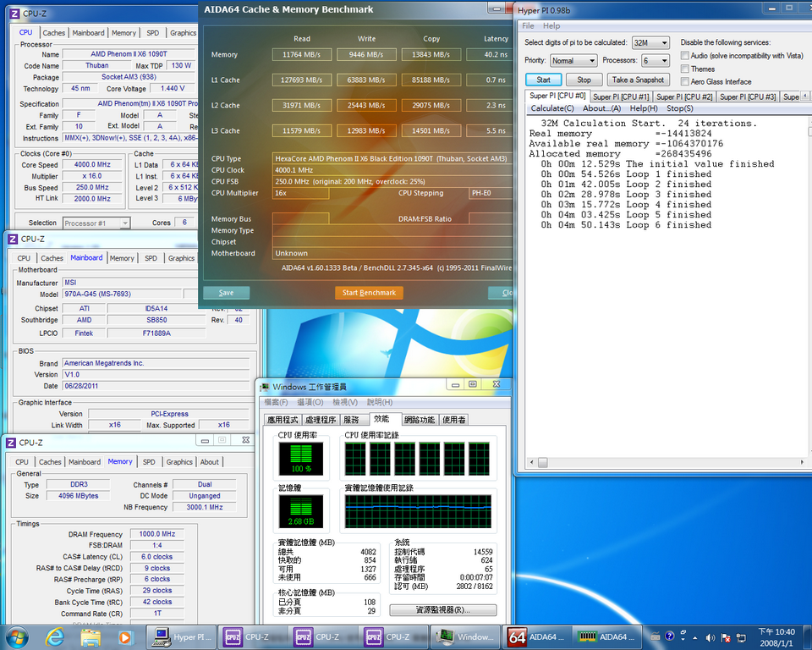Click DRAM Frequency 1000.0 MHz value

point(157,534)
